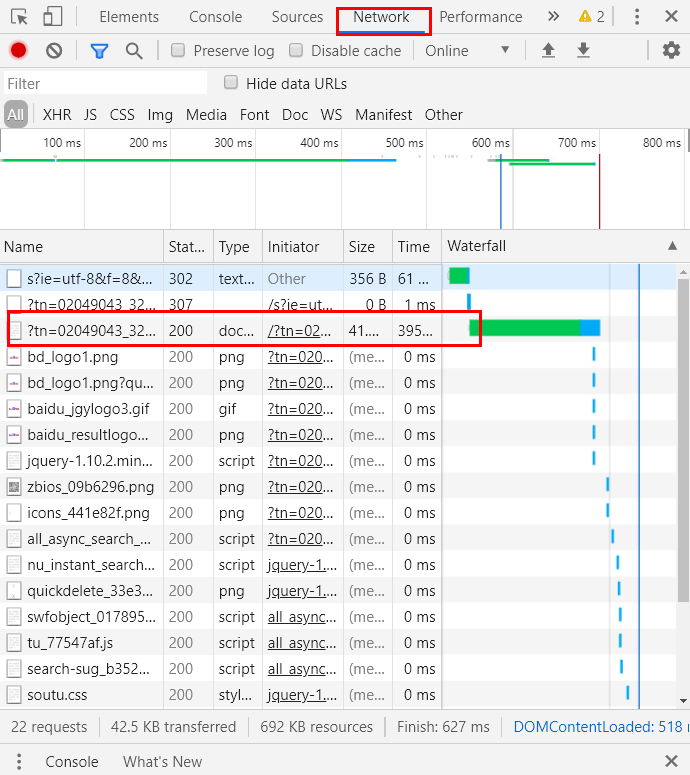Expand more DevTools tabs chevron
The image size is (690, 775).
click(x=553, y=17)
